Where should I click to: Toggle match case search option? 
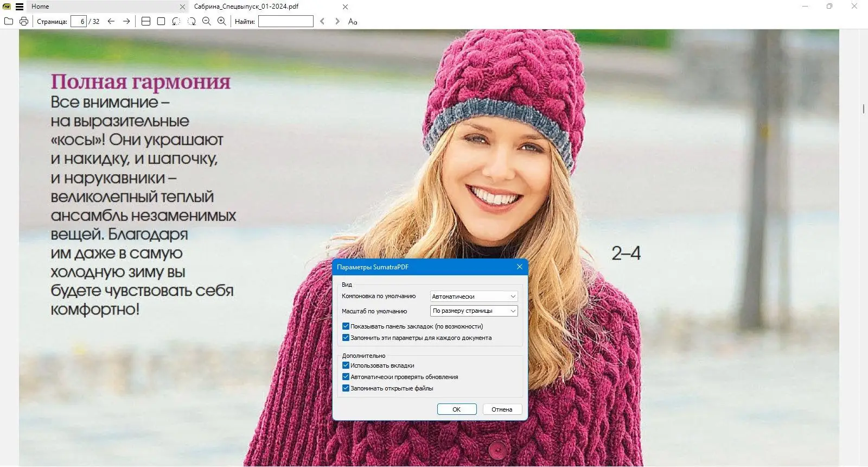[353, 21]
